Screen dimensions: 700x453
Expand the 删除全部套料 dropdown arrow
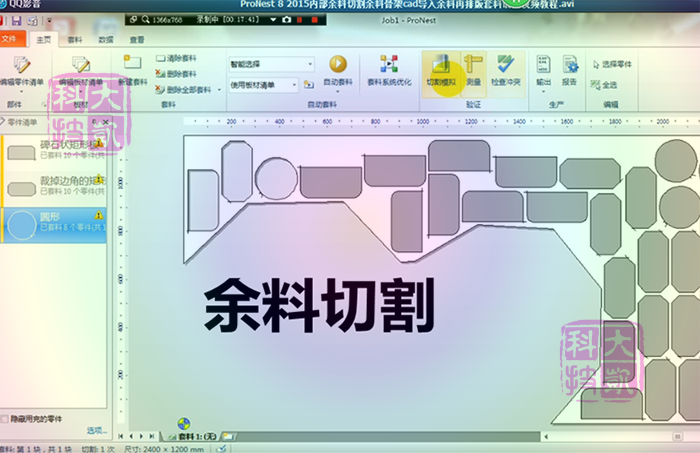219,90
